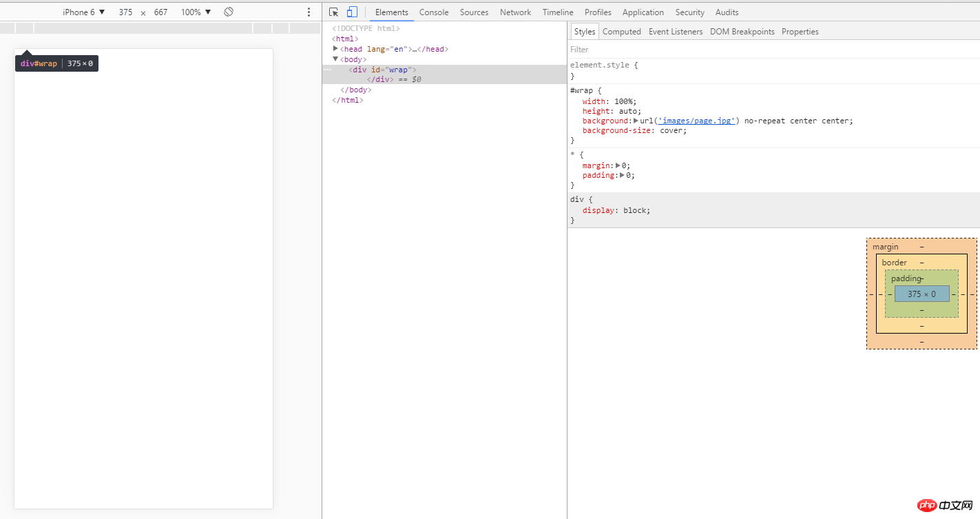Image resolution: width=980 pixels, height=519 pixels.
Task: Open the Network tab
Action: tap(515, 12)
